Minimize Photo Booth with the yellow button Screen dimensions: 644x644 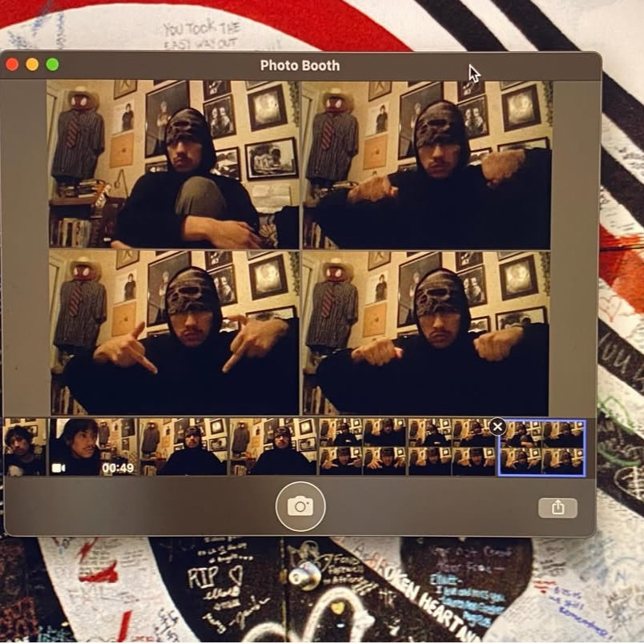coord(32,65)
